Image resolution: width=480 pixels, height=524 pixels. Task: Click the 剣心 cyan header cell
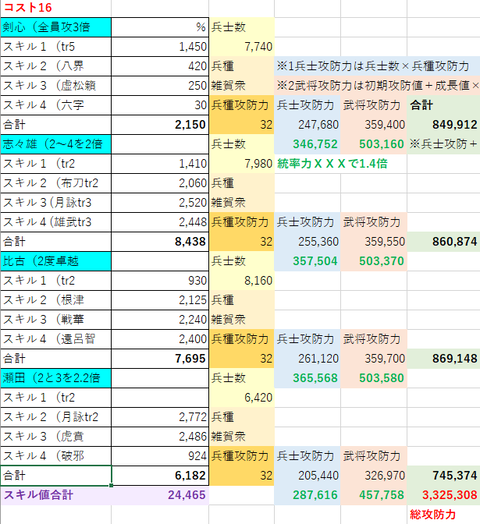56,27
